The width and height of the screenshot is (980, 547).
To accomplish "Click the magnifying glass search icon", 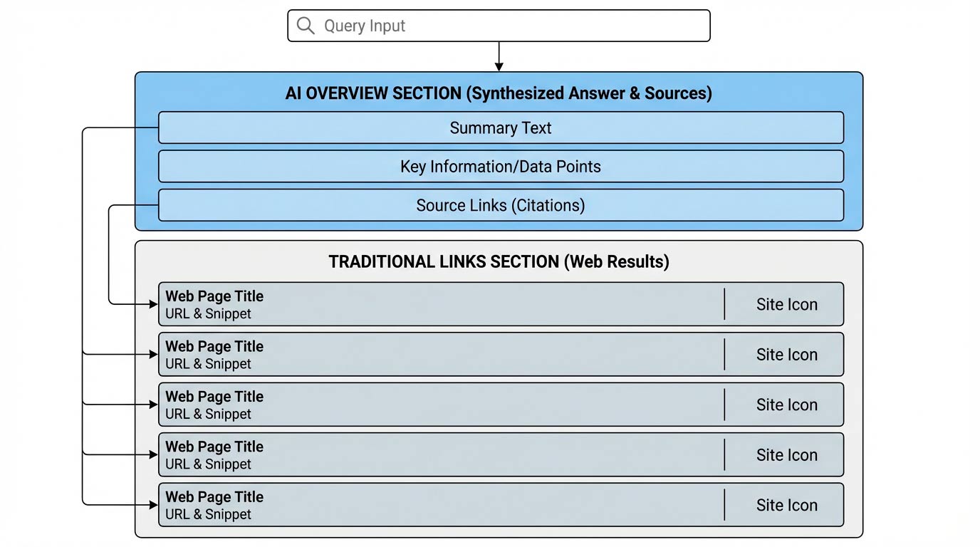I will point(306,26).
